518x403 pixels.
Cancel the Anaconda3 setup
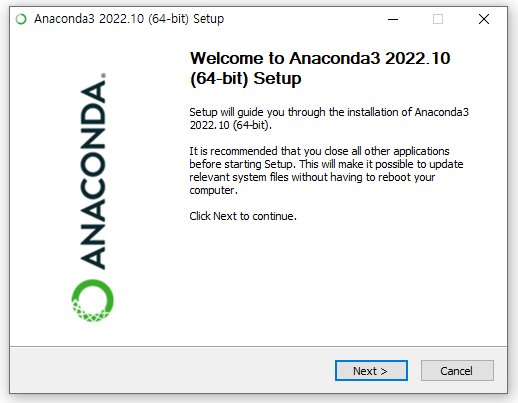point(457,370)
